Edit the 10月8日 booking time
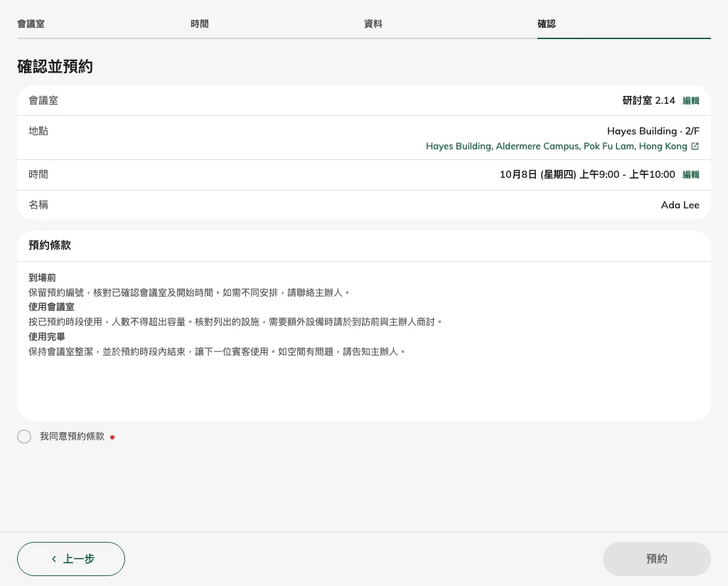 [691, 175]
